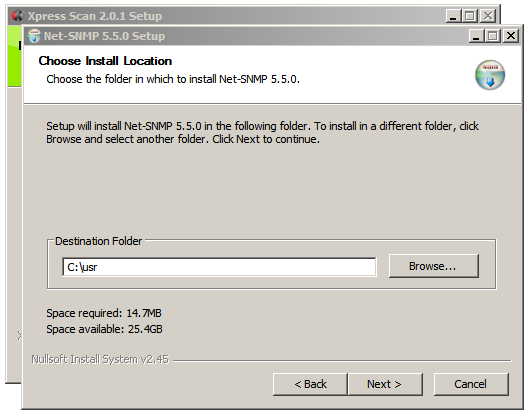Click the Next > button

(x=385, y=384)
